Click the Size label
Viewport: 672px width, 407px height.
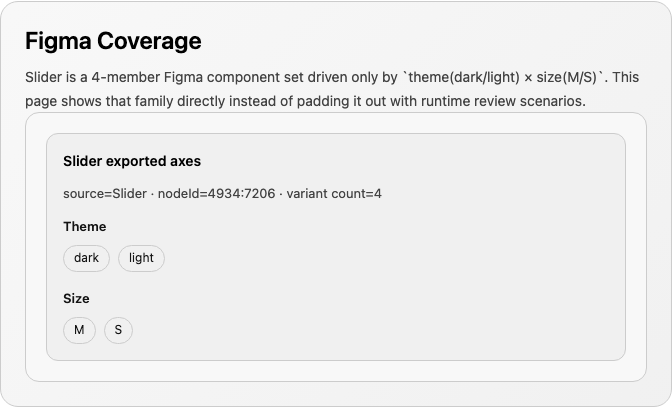[x=76, y=298]
